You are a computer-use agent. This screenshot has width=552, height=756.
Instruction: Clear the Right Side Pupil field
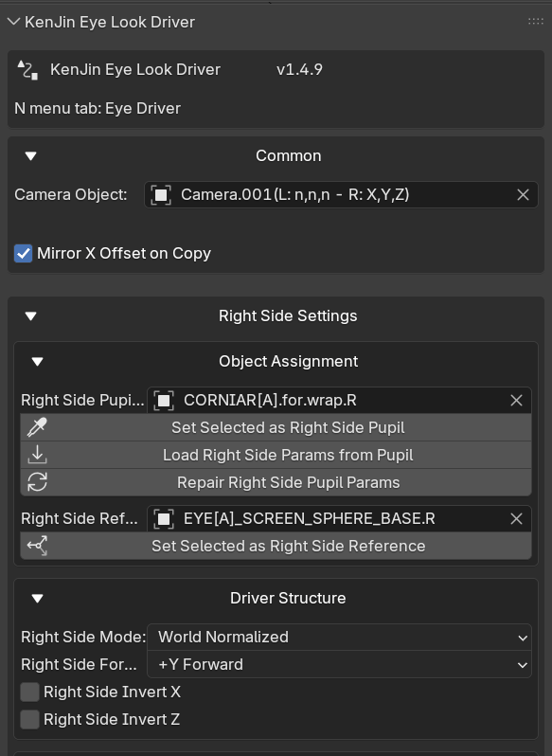pos(516,400)
